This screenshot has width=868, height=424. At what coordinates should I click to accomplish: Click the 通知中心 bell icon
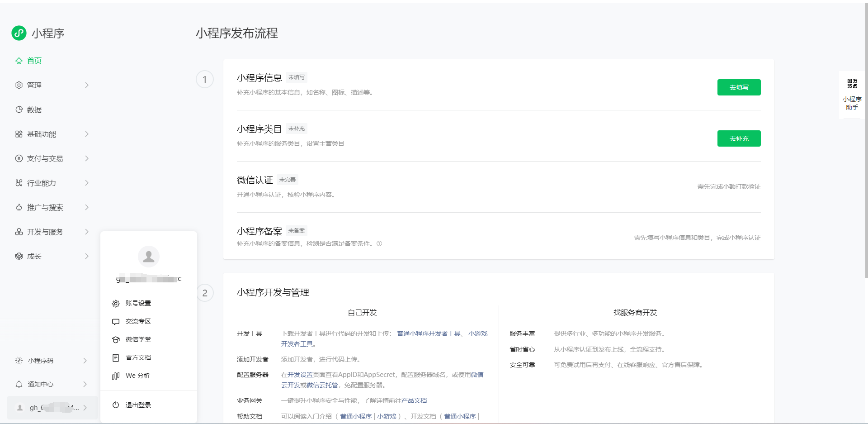(x=19, y=384)
